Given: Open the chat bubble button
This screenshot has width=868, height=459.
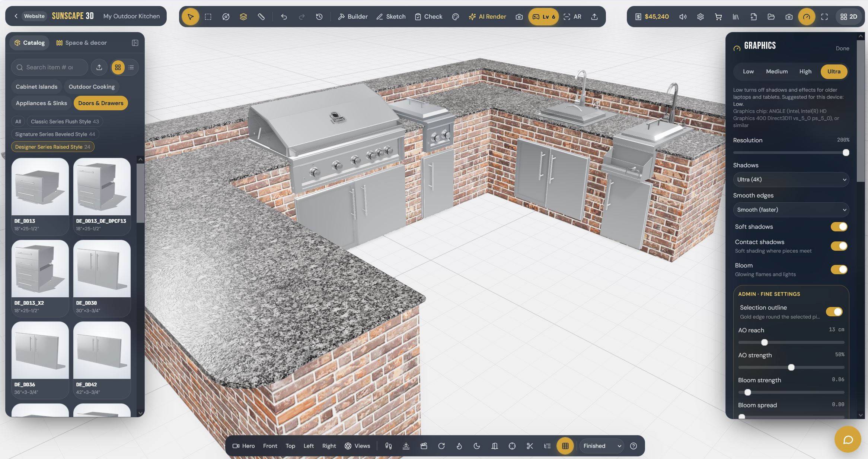Looking at the screenshot, I should (x=848, y=440).
